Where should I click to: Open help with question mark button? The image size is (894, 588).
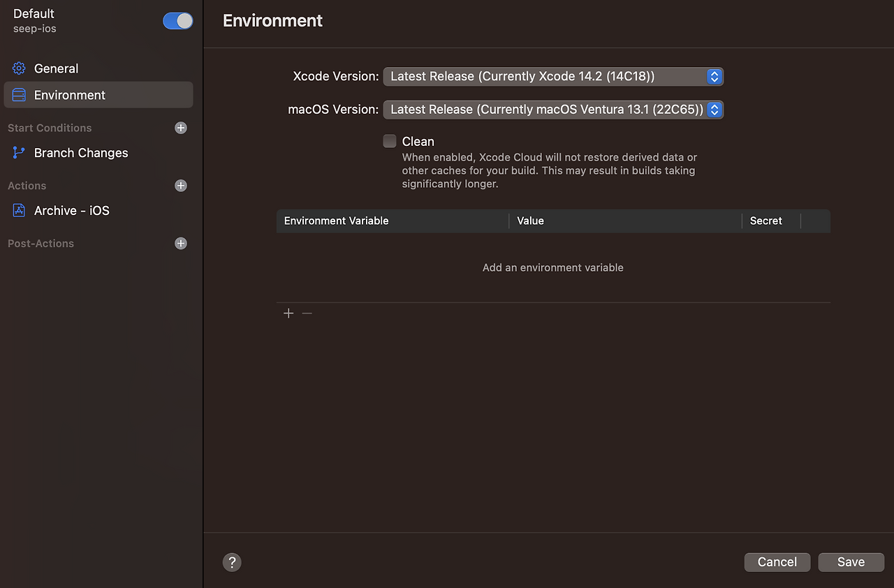(x=232, y=562)
